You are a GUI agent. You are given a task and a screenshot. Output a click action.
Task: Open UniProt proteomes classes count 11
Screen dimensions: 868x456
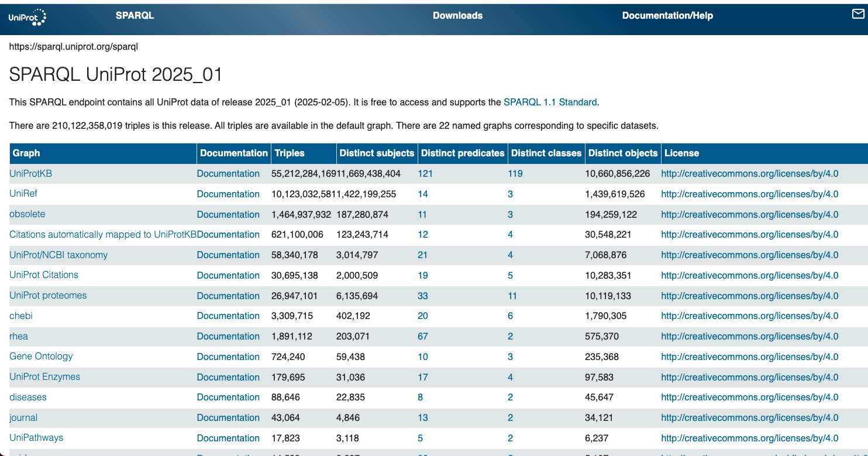point(512,296)
